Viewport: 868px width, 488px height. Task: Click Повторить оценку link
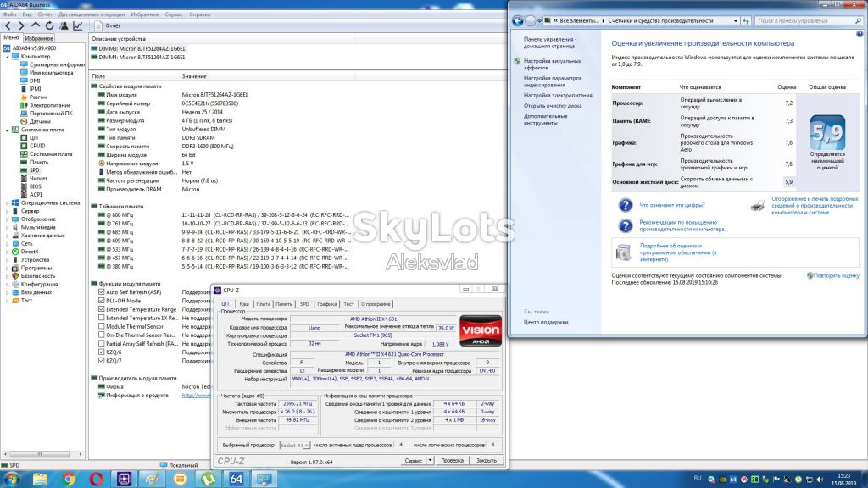pyautogui.click(x=836, y=275)
